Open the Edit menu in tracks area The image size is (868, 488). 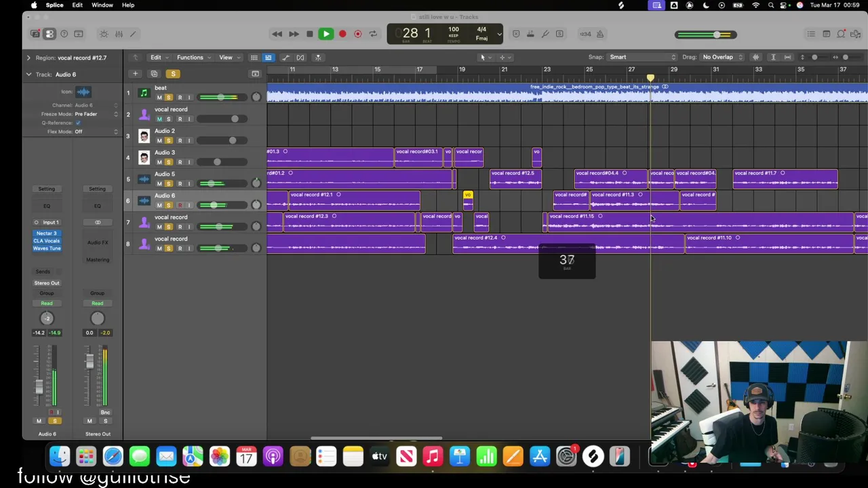pos(157,58)
